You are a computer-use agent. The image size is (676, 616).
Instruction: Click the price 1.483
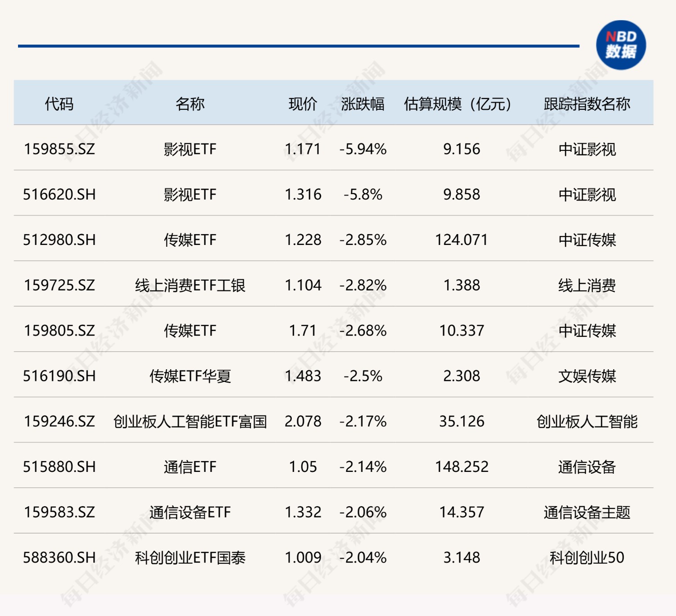tap(303, 376)
